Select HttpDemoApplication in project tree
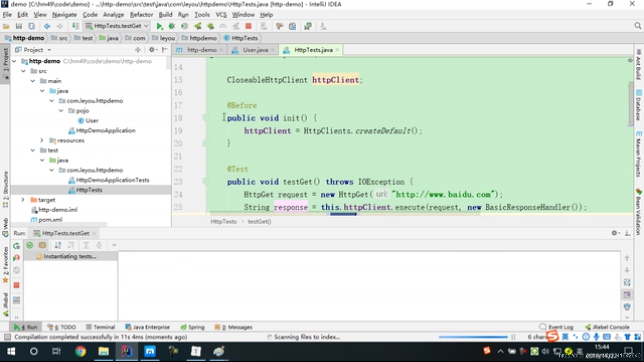The width and height of the screenshot is (644, 362). (x=102, y=130)
